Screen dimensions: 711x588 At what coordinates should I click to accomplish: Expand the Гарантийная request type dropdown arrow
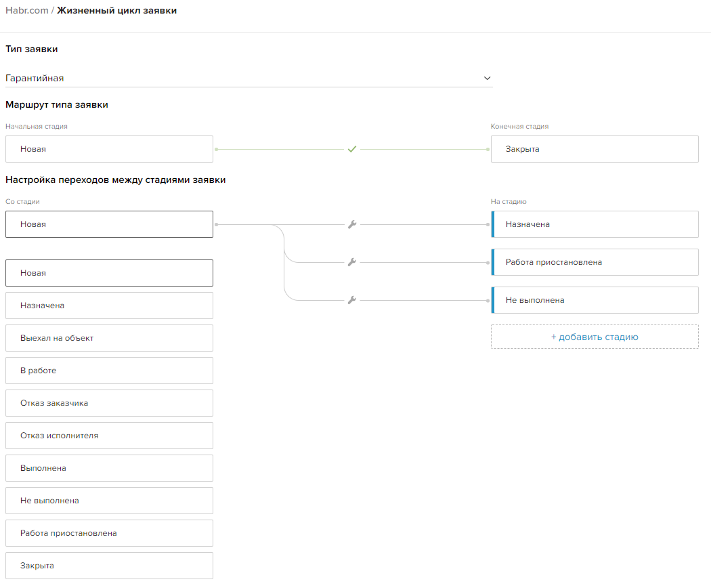(x=487, y=78)
